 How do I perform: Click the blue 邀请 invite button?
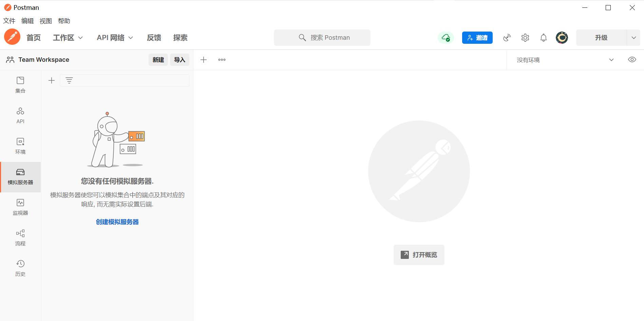tap(477, 38)
